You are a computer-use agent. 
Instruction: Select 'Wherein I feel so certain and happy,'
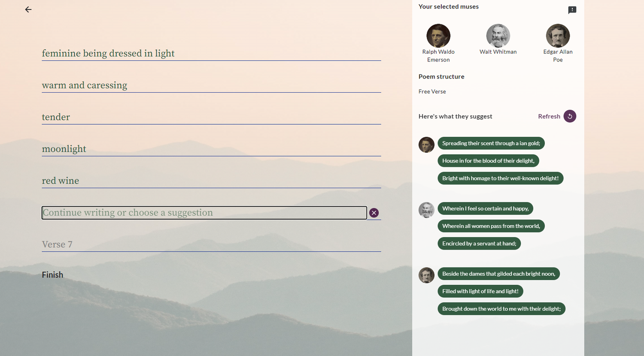click(x=485, y=208)
